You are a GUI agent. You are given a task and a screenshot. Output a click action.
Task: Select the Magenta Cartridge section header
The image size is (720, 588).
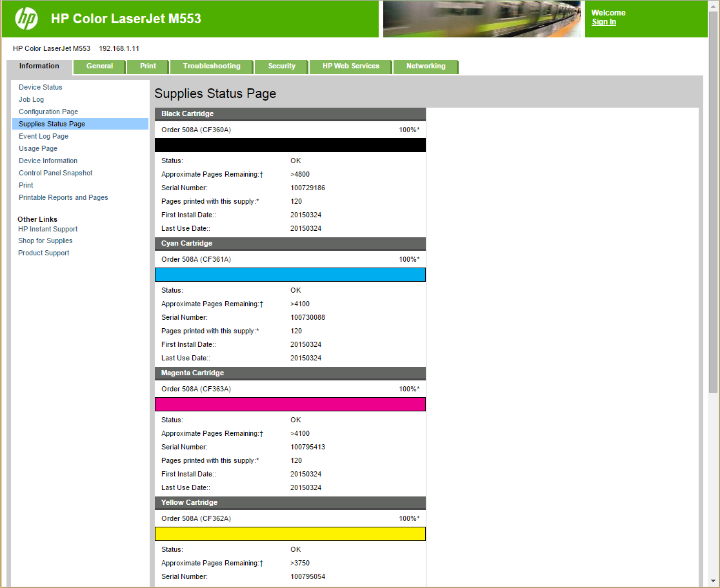point(290,373)
